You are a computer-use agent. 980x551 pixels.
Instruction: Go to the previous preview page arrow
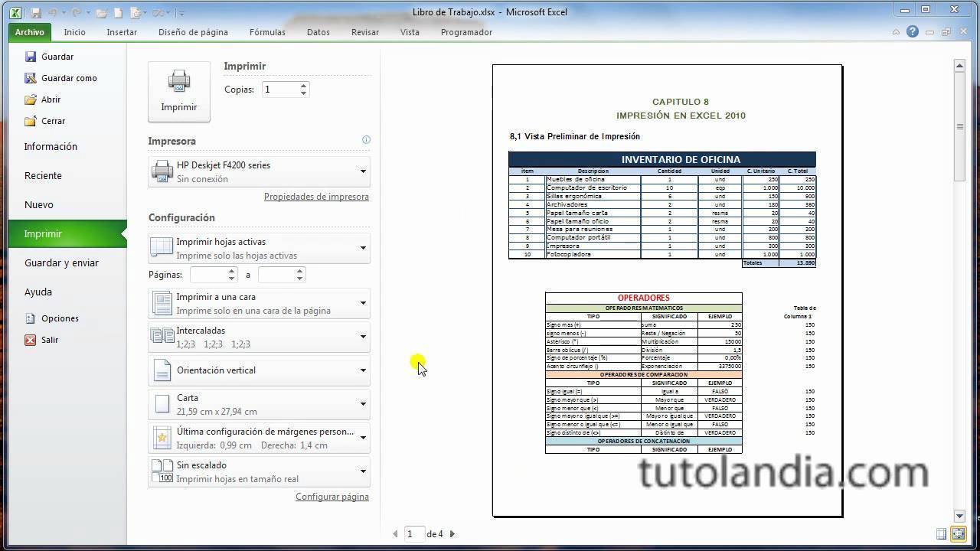pos(395,534)
